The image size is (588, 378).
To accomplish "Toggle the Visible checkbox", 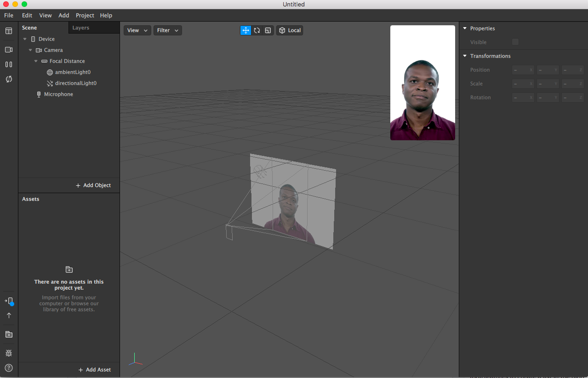I will [515, 42].
